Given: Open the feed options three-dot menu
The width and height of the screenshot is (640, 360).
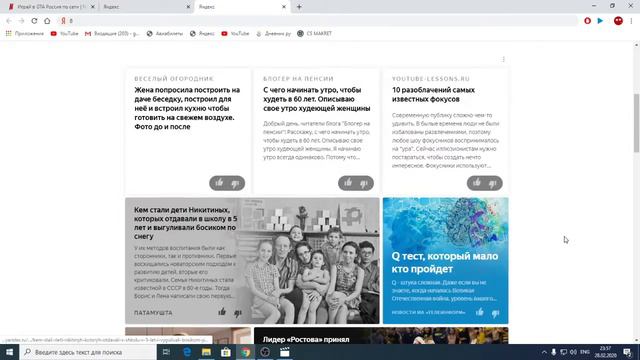Looking at the screenshot, I should point(503,60).
